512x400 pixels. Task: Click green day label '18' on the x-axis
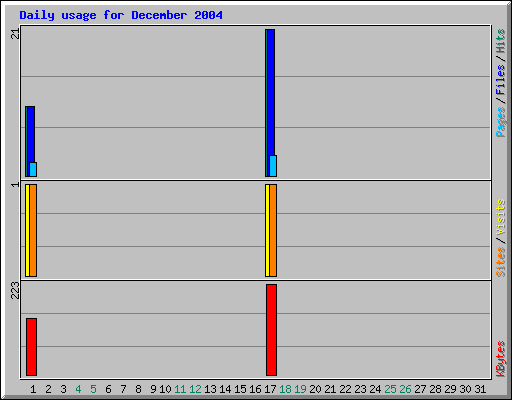tap(285, 389)
